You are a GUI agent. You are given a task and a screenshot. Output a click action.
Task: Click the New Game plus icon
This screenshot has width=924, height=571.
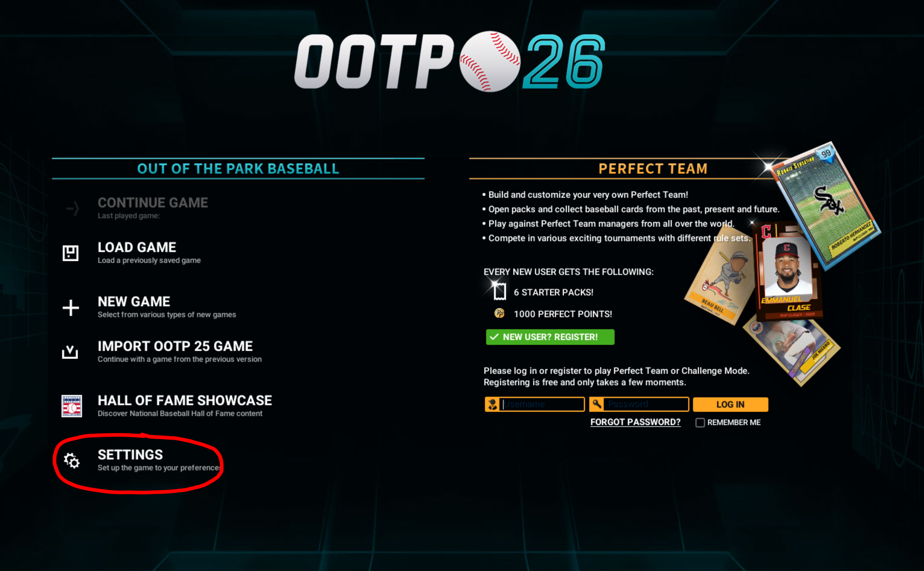pyautogui.click(x=71, y=308)
